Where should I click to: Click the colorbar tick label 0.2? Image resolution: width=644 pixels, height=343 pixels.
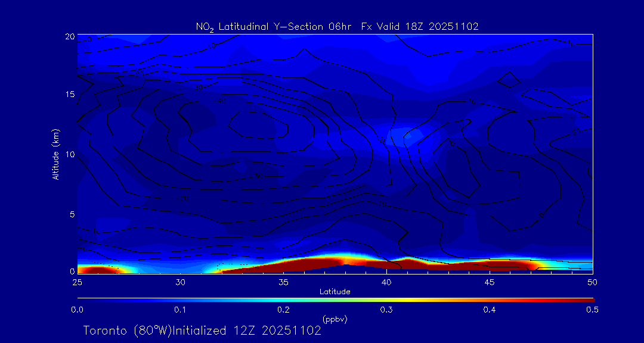[x=283, y=310]
